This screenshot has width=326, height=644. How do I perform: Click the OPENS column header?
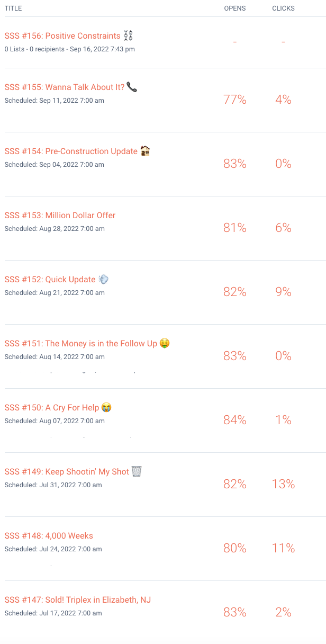point(235,8)
